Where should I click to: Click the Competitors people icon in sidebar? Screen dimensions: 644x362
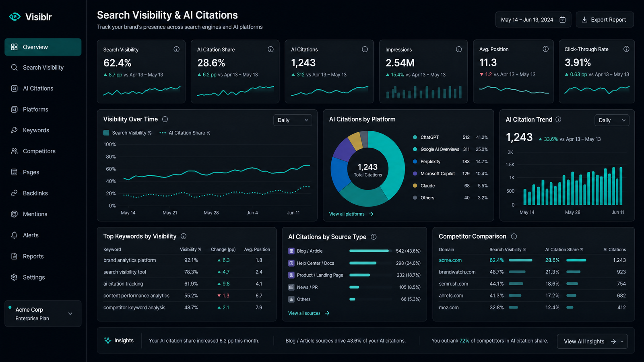[x=14, y=151]
